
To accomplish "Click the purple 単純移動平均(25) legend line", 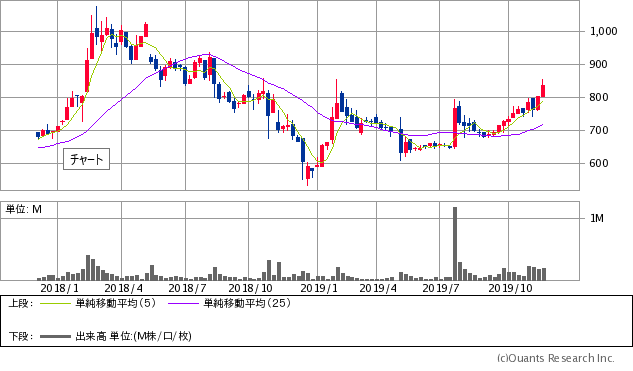I will 184,303.
